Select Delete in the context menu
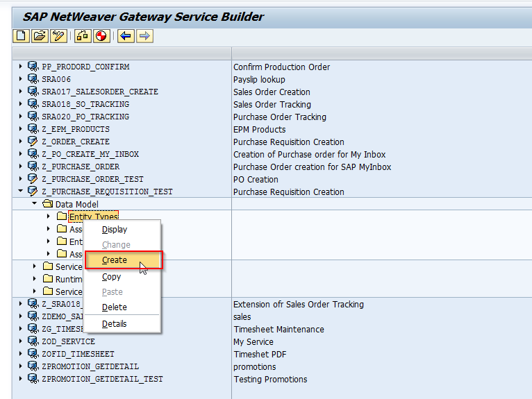The image size is (532, 399). point(115,307)
